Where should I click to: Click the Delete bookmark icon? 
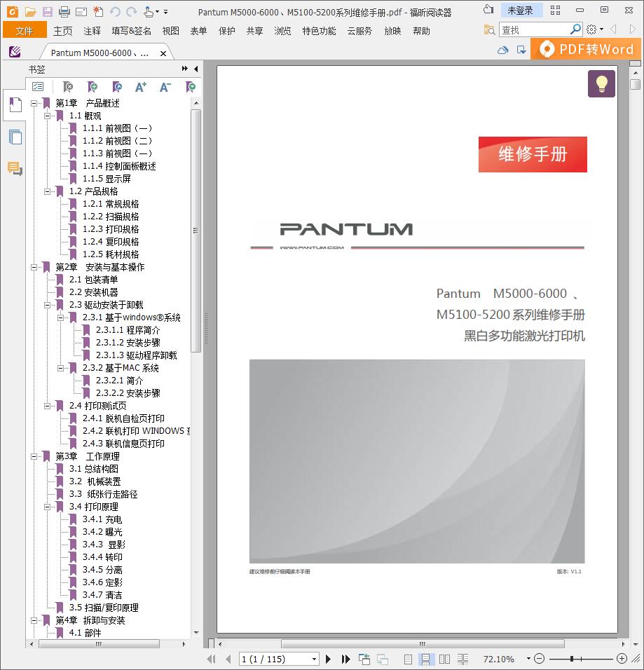[x=67, y=87]
